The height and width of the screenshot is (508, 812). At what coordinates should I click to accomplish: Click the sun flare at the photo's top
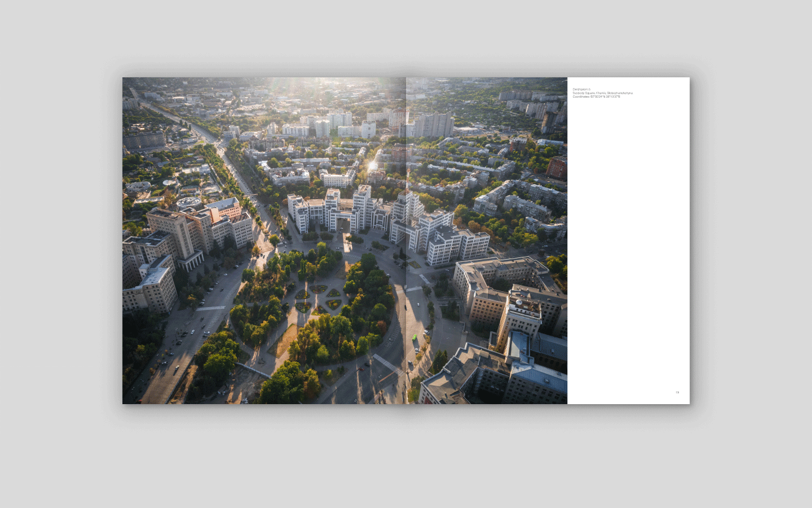point(282,84)
